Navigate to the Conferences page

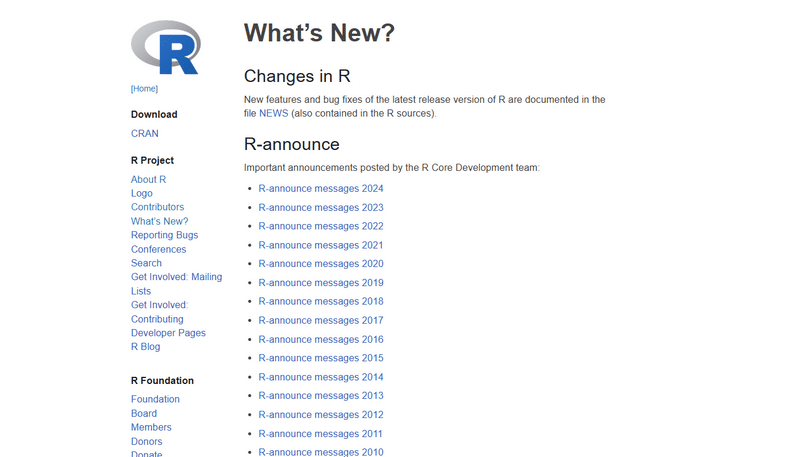click(158, 249)
